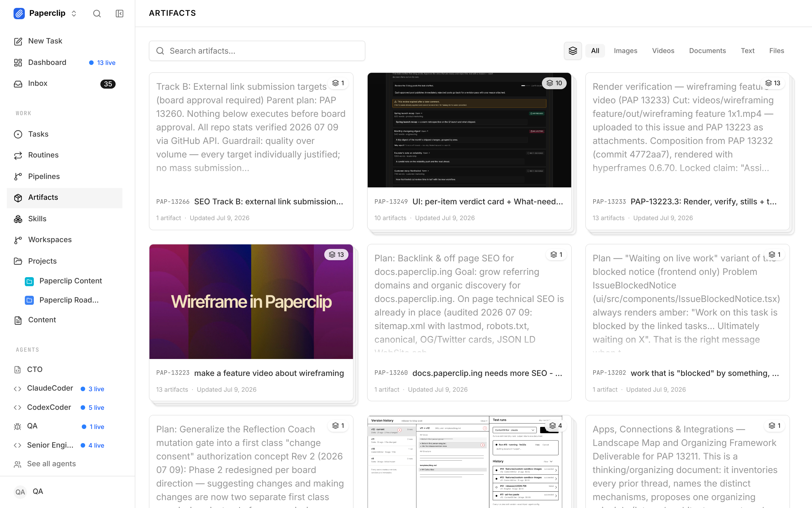Open sidebar search magnifier icon
Image resolution: width=812 pixels, height=508 pixels.
pos(97,14)
